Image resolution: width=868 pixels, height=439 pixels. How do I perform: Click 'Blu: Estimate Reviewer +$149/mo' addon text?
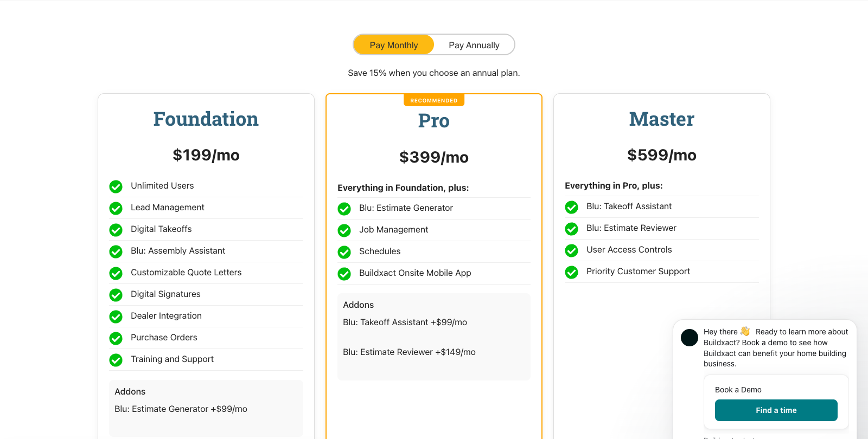click(x=409, y=352)
